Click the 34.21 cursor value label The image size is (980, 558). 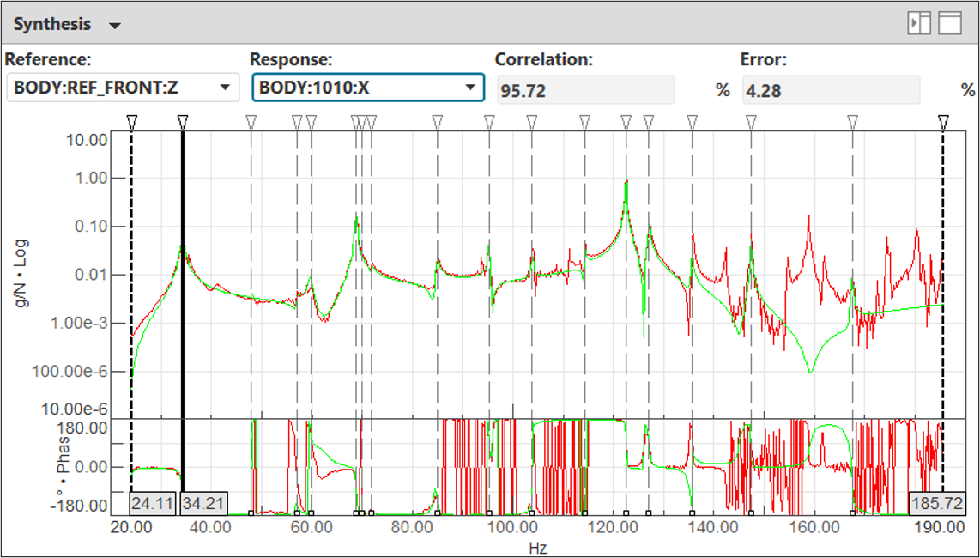(x=203, y=503)
